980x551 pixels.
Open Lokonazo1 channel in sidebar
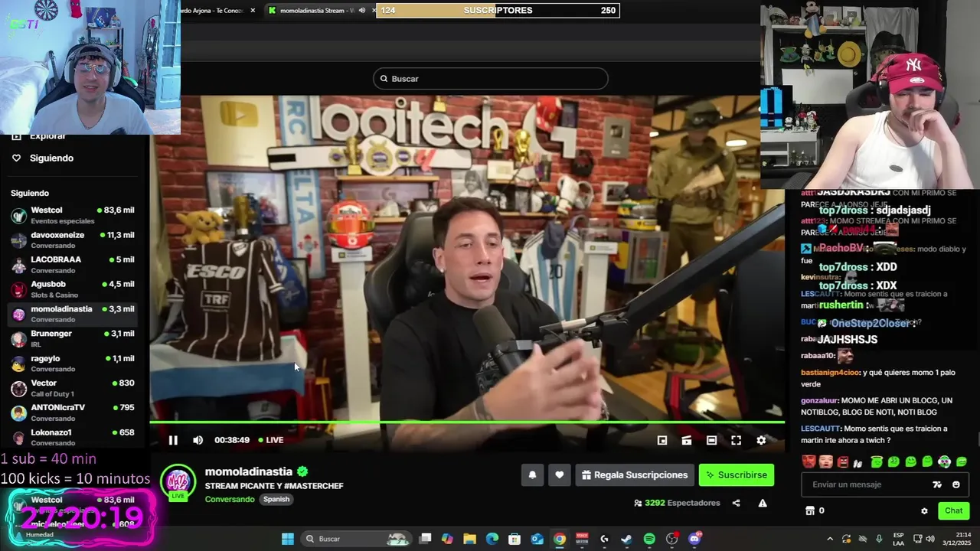(x=73, y=436)
